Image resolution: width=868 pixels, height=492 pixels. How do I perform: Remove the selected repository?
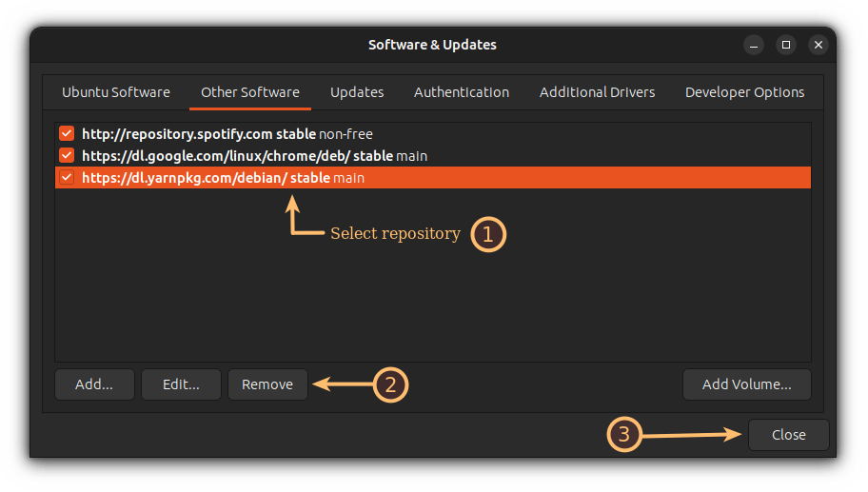tap(267, 384)
